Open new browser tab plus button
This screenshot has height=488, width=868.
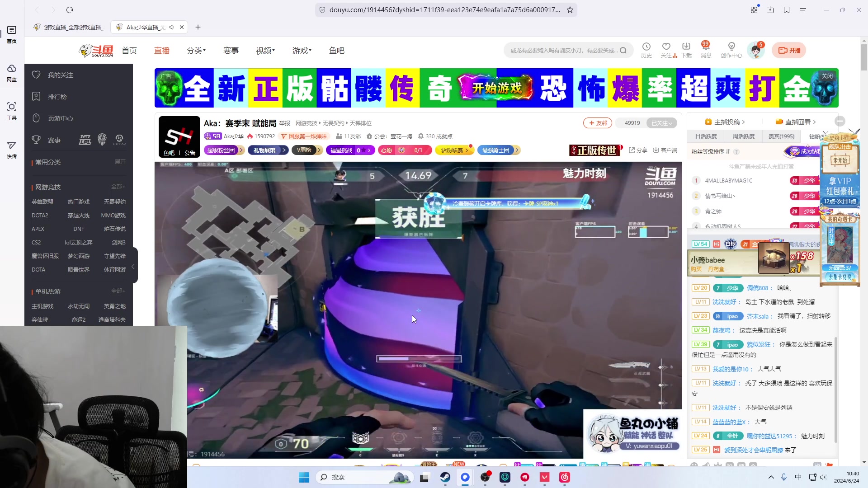[x=198, y=27]
